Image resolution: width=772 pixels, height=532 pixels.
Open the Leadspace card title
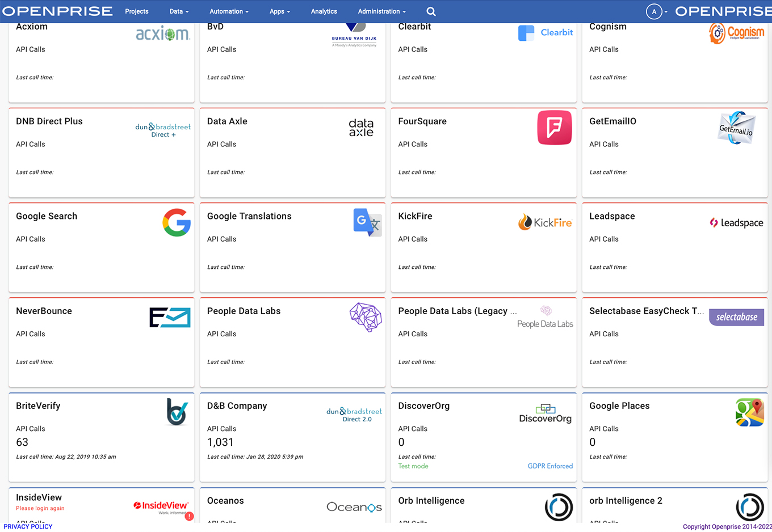click(x=612, y=216)
